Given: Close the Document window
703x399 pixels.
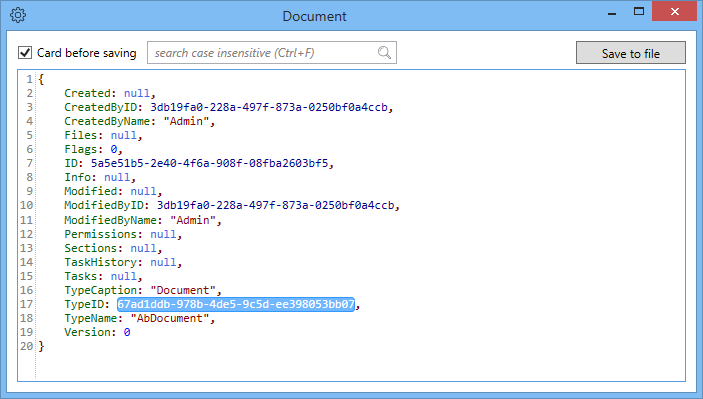Looking at the screenshot, I should (674, 11).
